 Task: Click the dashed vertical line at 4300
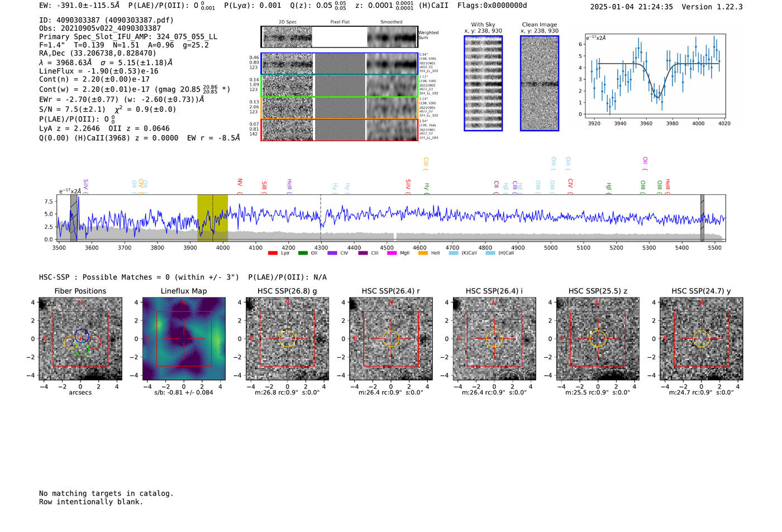click(x=321, y=218)
